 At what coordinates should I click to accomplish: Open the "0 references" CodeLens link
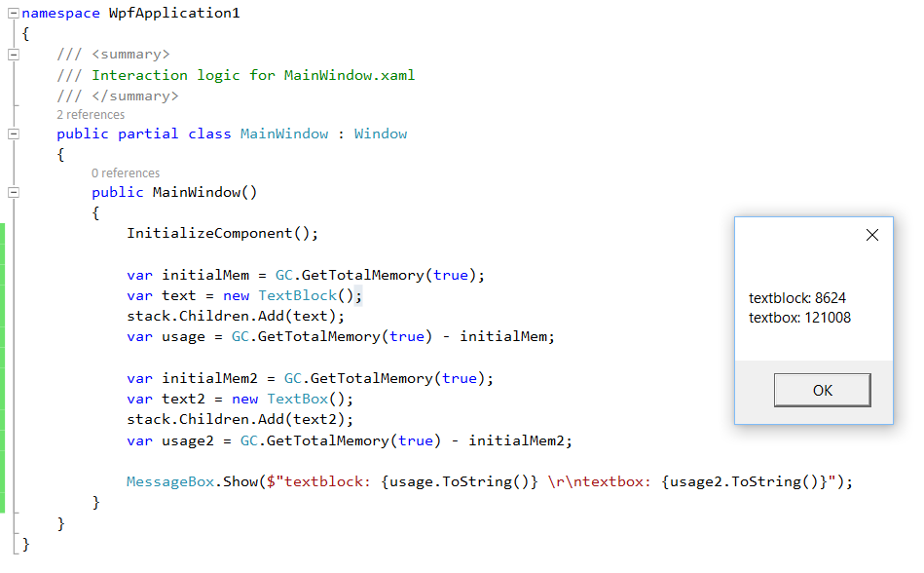point(126,173)
